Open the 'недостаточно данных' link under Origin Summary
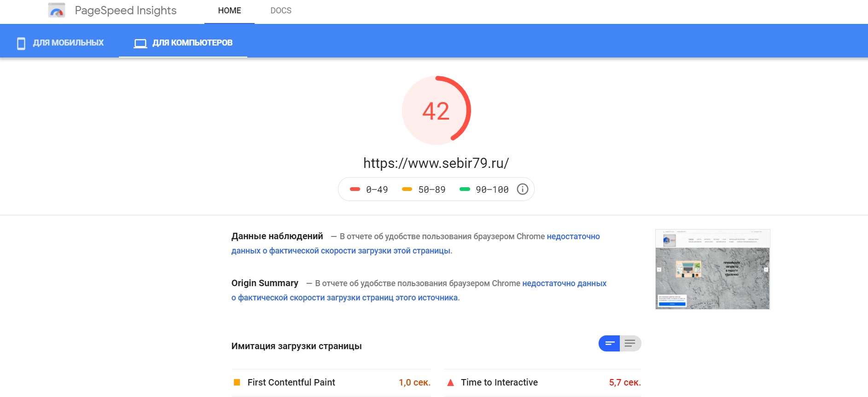 [564, 283]
